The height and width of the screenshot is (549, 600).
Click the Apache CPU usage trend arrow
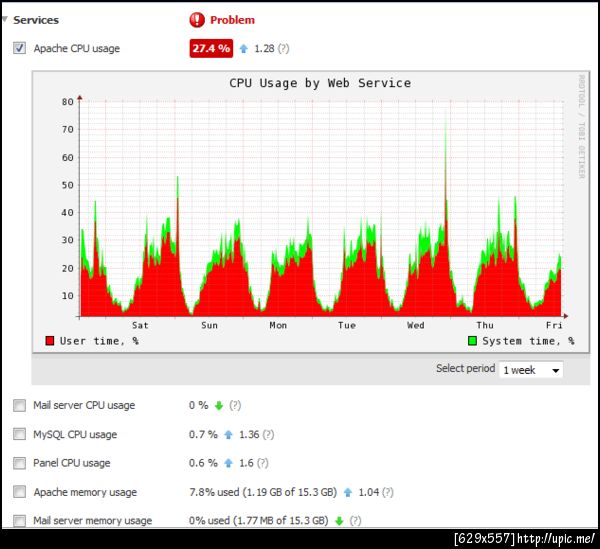coord(244,49)
